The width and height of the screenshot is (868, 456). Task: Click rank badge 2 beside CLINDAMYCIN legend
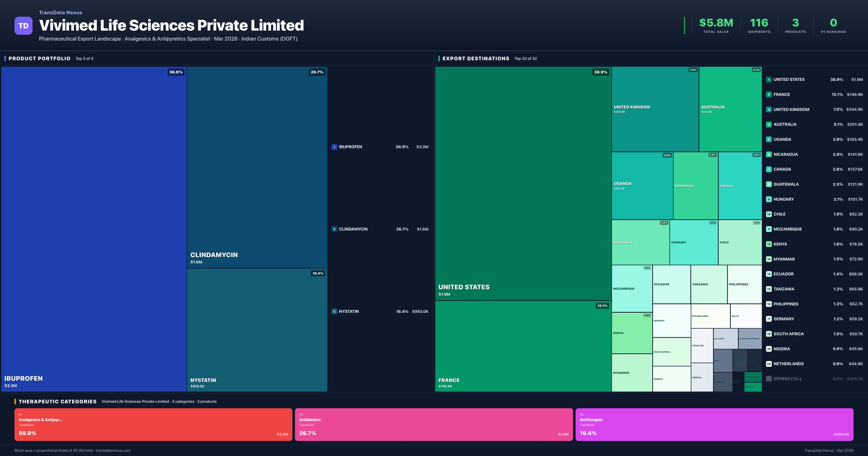(334, 229)
